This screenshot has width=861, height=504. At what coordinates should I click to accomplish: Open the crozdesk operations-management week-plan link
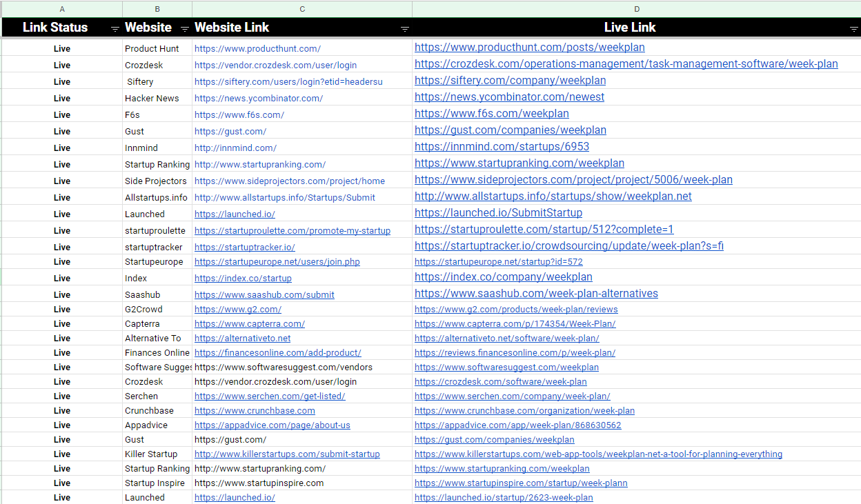pyautogui.click(x=626, y=64)
